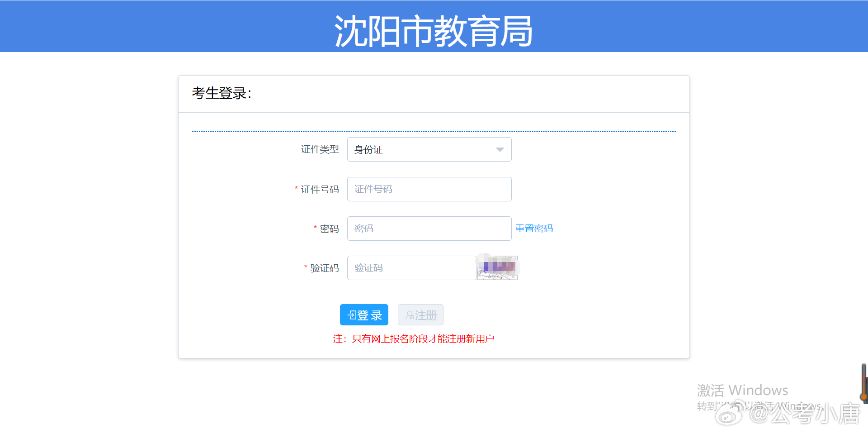Click the 密码 field label

tap(329, 229)
